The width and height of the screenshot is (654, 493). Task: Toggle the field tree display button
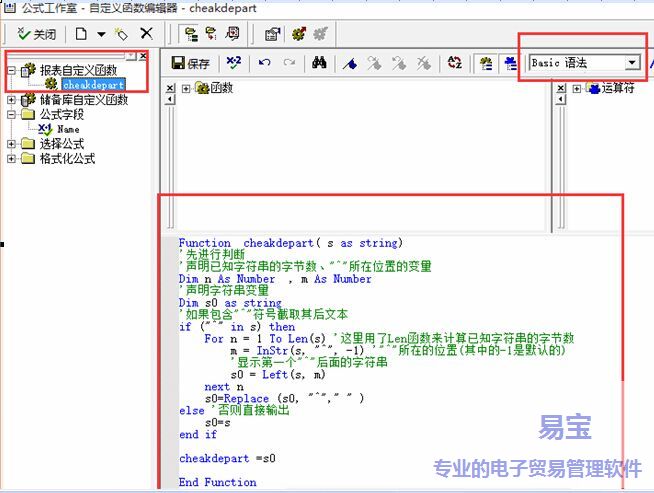(x=486, y=63)
